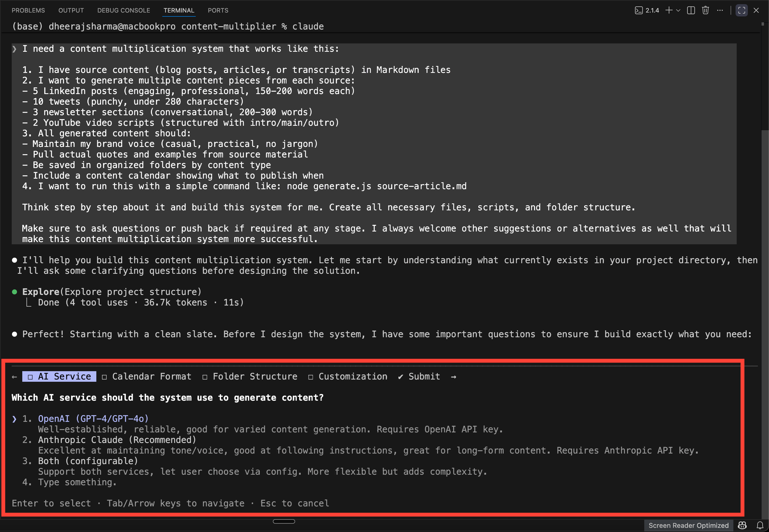Switch to the DEBUG CONSOLE tab
This screenshot has height=532, width=769.
123,10
